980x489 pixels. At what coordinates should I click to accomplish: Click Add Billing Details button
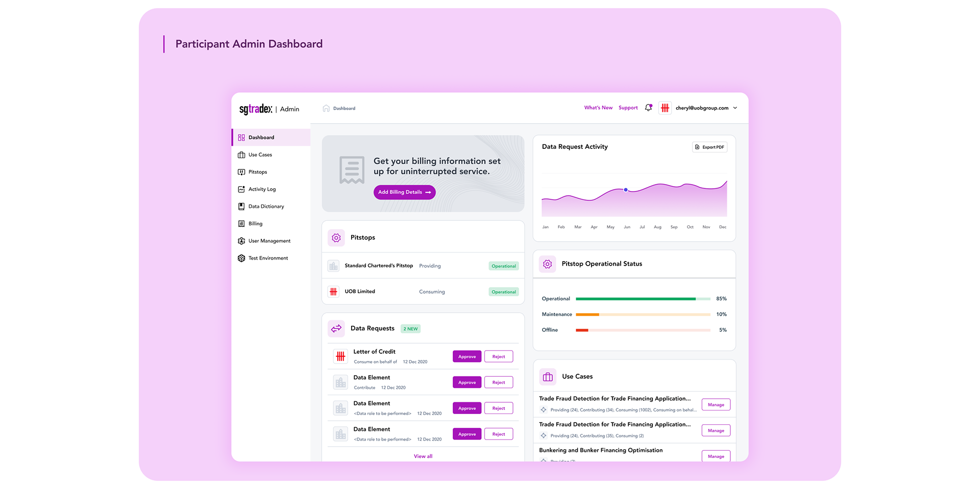click(x=404, y=192)
